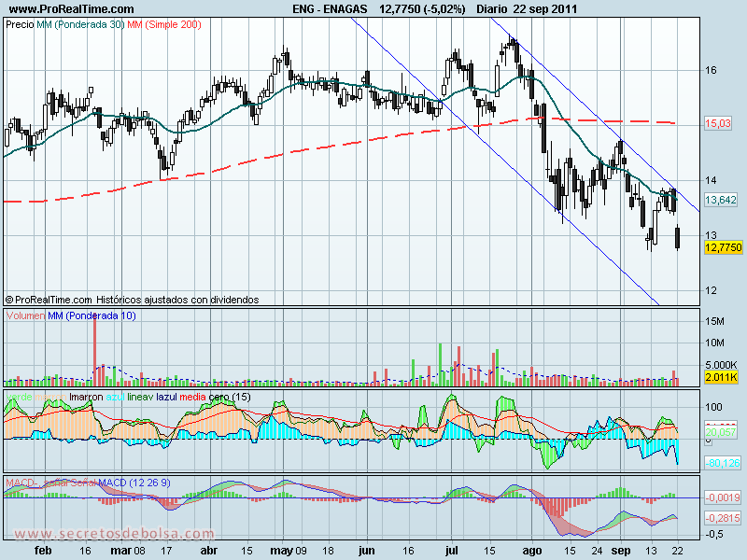The image size is (747, 560).
Task: Click the jul month label on time axis
Action: (x=451, y=551)
